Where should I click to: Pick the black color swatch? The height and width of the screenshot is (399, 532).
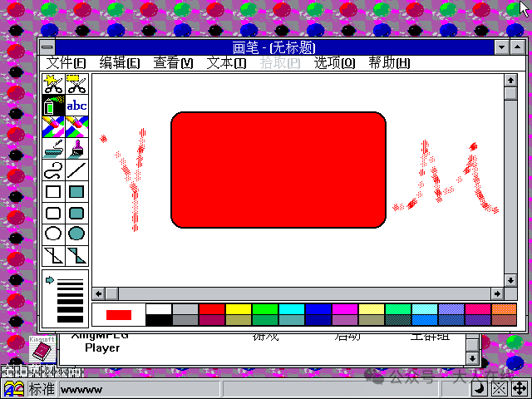coord(159,320)
